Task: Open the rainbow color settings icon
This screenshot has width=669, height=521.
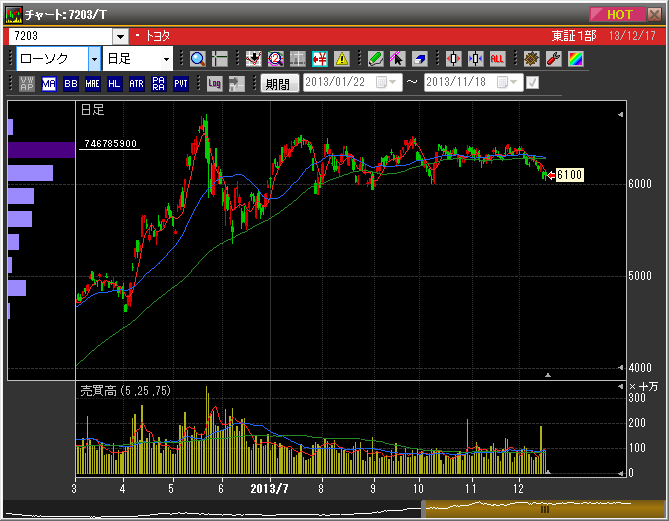Action: (x=575, y=59)
